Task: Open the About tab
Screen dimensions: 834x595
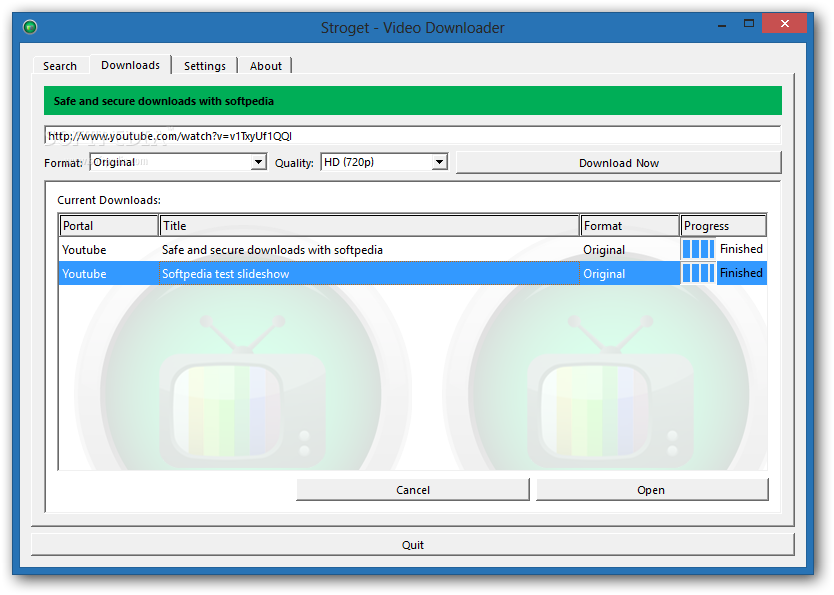Action: (x=265, y=66)
